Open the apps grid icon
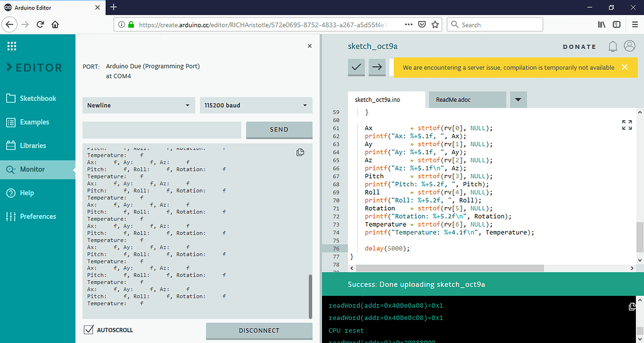 tap(12, 46)
